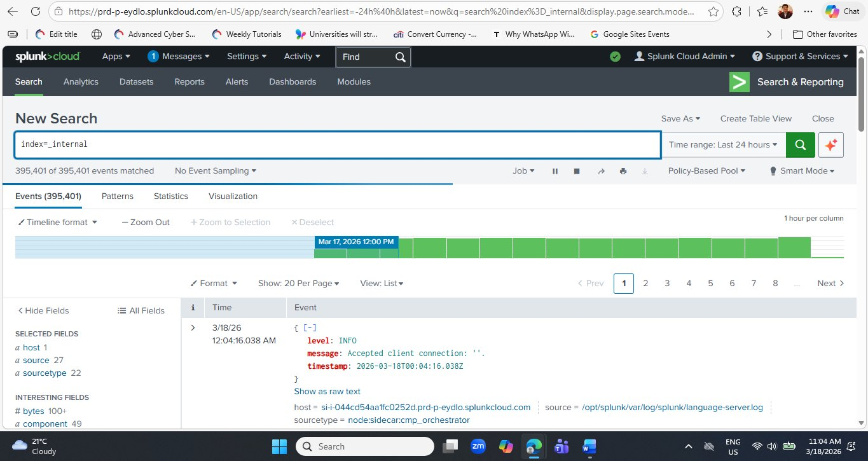Viewport: 868px width, 461px height.
Task: Pause the running search job
Action: [555, 170]
